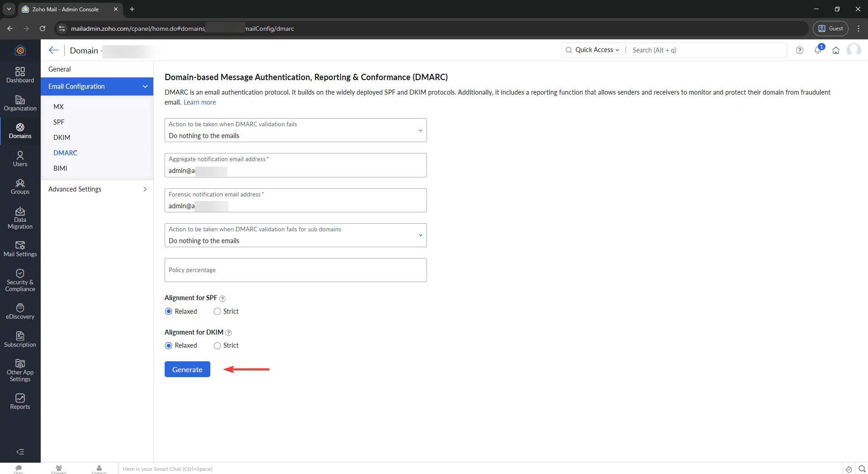Select Strict for DKIM alignment

point(218,346)
